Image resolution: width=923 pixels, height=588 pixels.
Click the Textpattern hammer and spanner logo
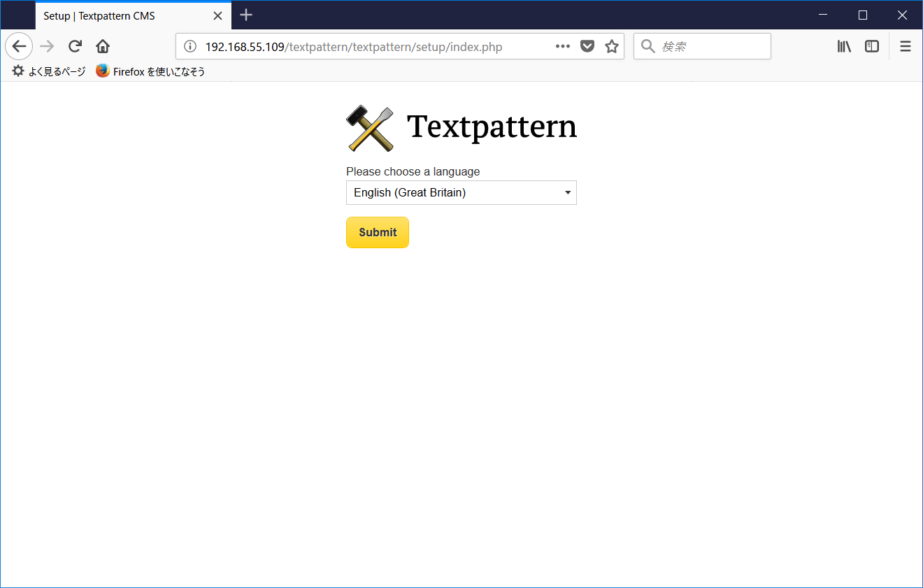(x=369, y=128)
